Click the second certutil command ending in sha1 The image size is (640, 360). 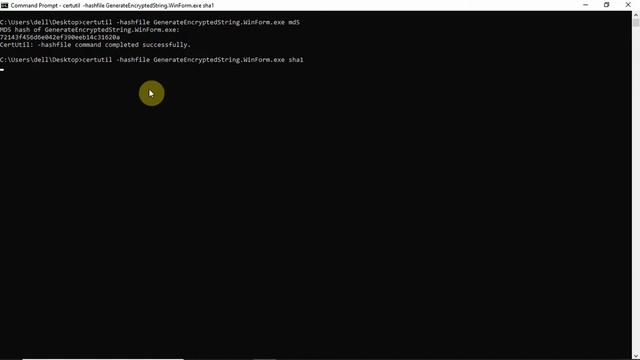point(193,60)
